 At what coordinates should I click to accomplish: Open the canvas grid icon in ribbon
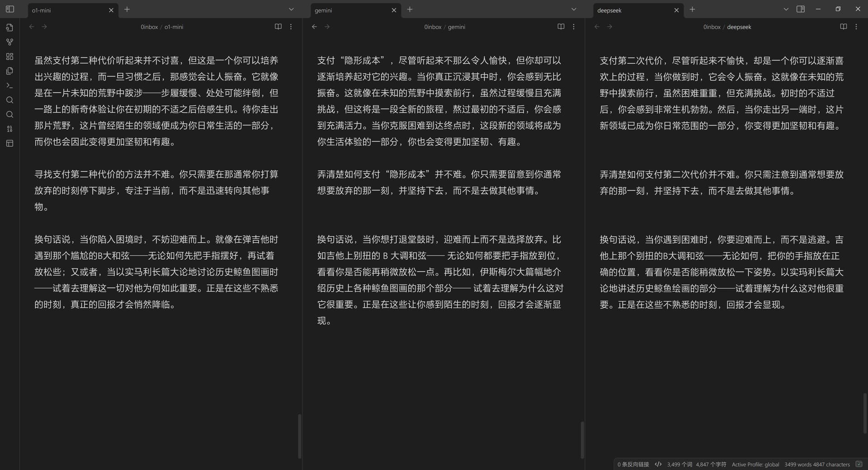pos(9,56)
